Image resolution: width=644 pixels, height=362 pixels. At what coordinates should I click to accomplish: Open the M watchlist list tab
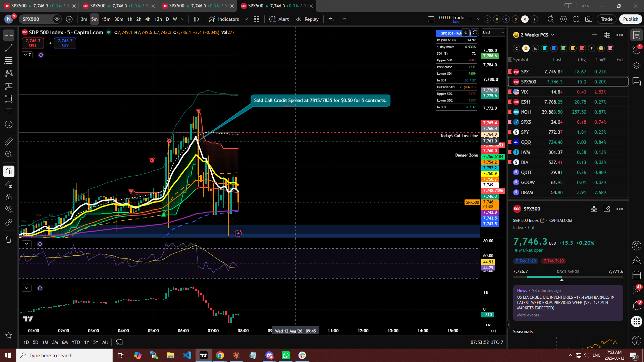[535, 48]
